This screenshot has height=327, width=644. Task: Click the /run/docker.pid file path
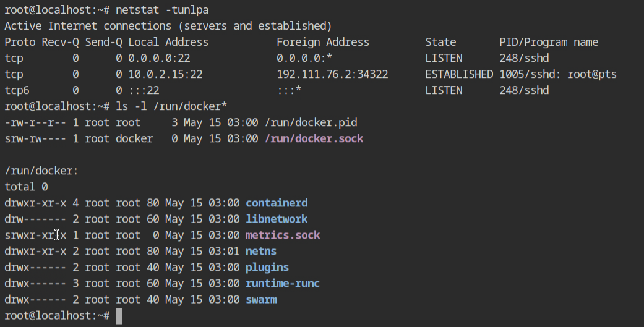click(x=311, y=122)
